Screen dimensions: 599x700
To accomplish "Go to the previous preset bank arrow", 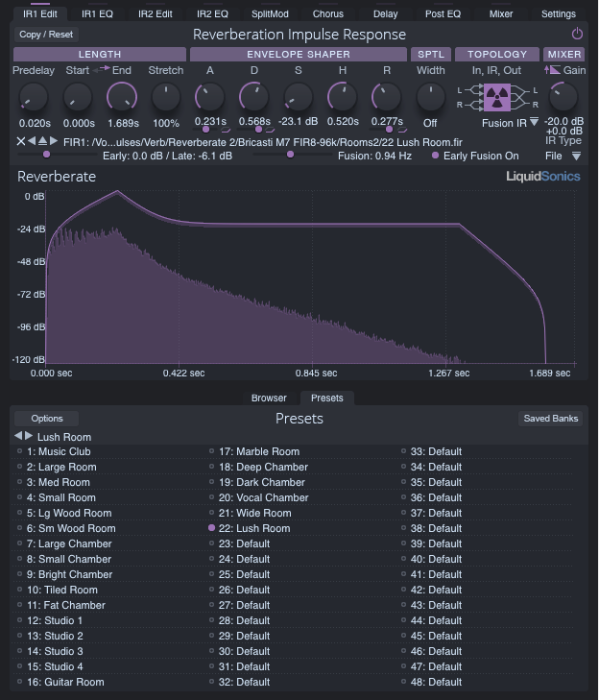I will click(x=18, y=436).
